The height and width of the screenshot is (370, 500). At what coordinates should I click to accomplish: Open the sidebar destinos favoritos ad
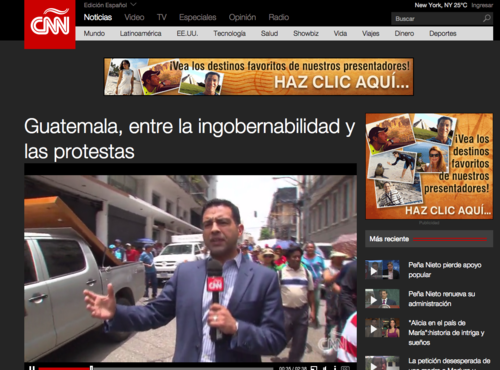[429, 166]
